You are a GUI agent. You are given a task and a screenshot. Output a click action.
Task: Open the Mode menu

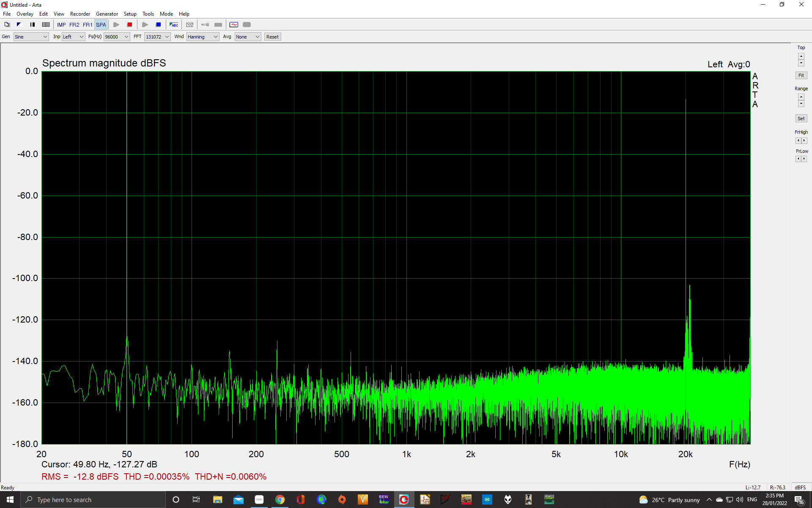pyautogui.click(x=166, y=14)
